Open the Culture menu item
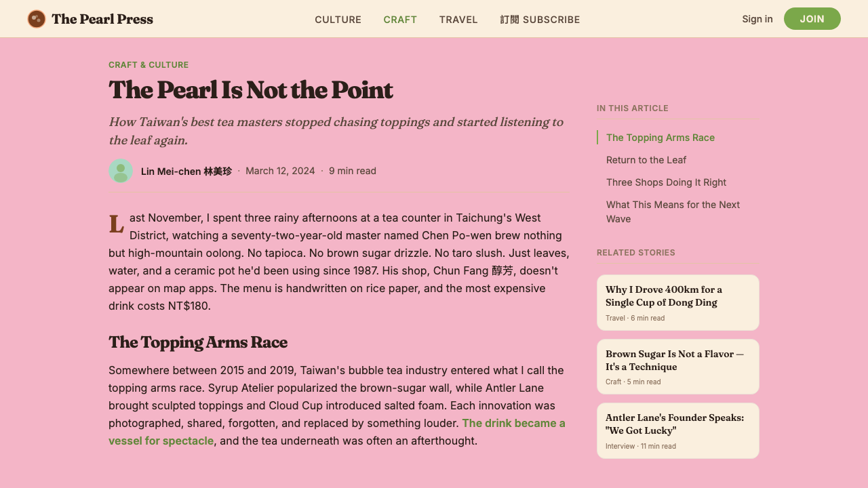Viewport: 868px width, 488px height. click(x=338, y=20)
